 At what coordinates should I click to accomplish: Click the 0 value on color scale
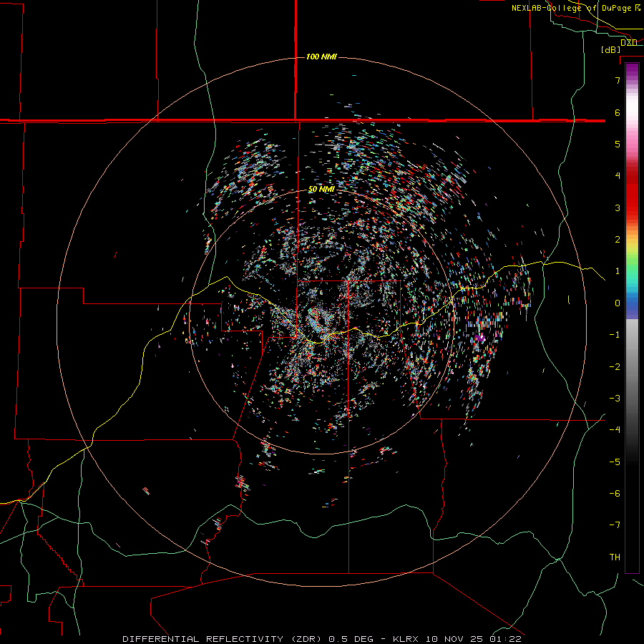(618, 303)
